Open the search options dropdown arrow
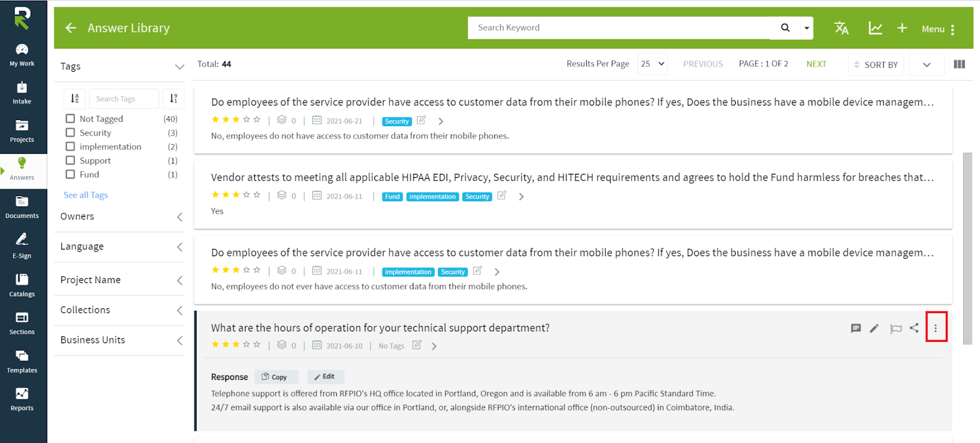The image size is (980, 443). coord(807,28)
